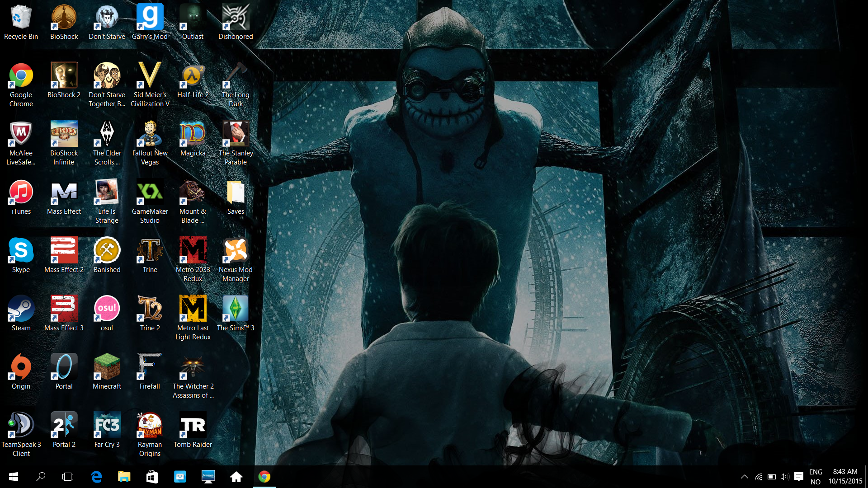868x488 pixels.
Task: Select the Half-Life 2 icon
Action: (x=193, y=75)
